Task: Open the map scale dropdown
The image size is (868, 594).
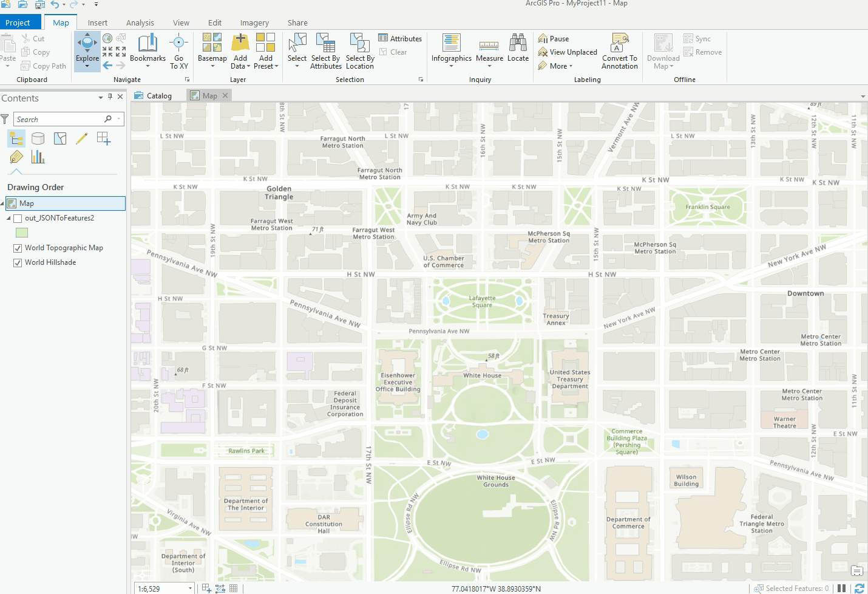Action: pos(190,588)
